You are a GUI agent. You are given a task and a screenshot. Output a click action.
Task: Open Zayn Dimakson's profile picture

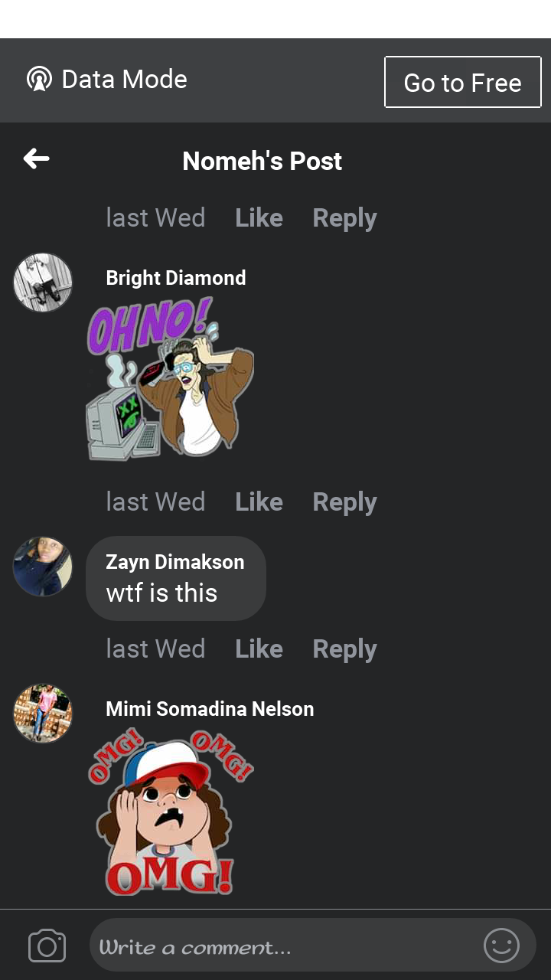point(43,567)
